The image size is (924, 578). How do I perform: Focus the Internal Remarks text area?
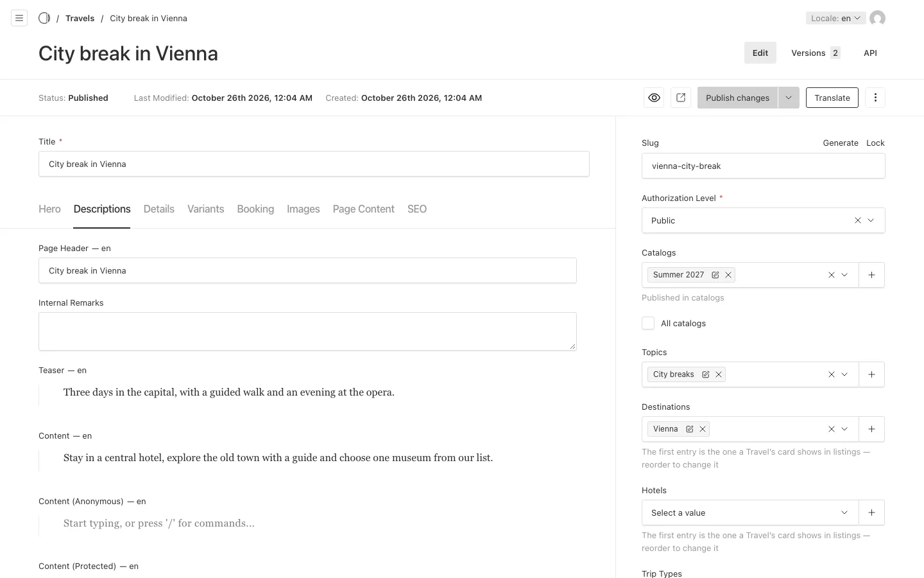coord(307,331)
